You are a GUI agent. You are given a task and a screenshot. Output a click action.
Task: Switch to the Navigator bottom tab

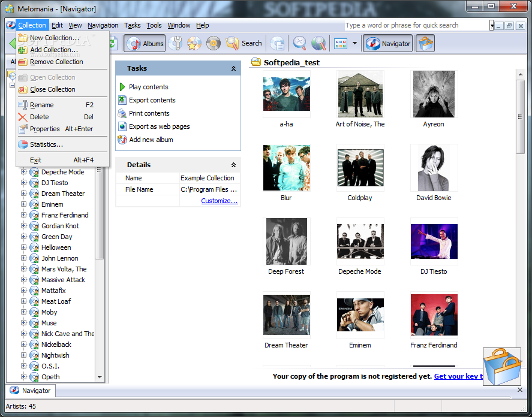tap(30, 391)
